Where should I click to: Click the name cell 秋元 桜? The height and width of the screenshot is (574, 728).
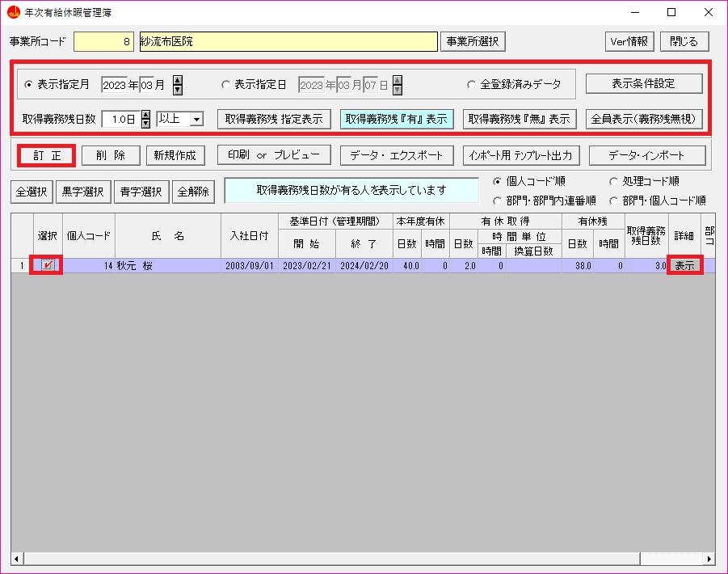coord(168,266)
